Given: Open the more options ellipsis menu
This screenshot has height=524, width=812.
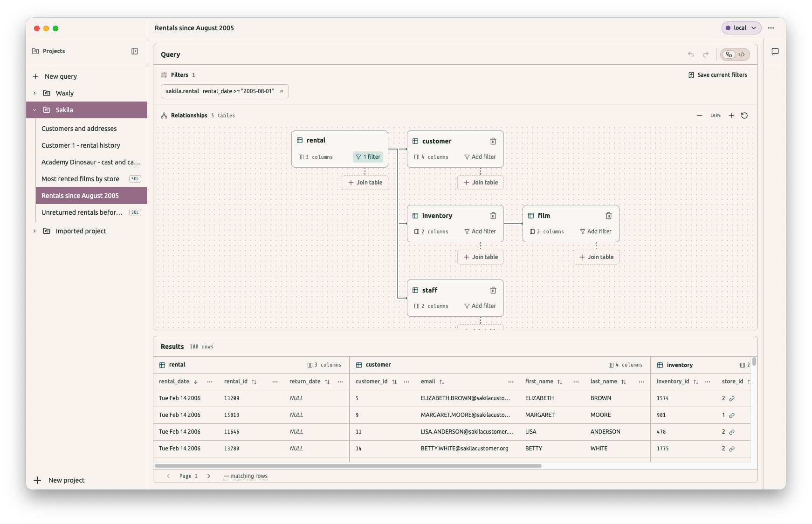Looking at the screenshot, I should tap(771, 28).
